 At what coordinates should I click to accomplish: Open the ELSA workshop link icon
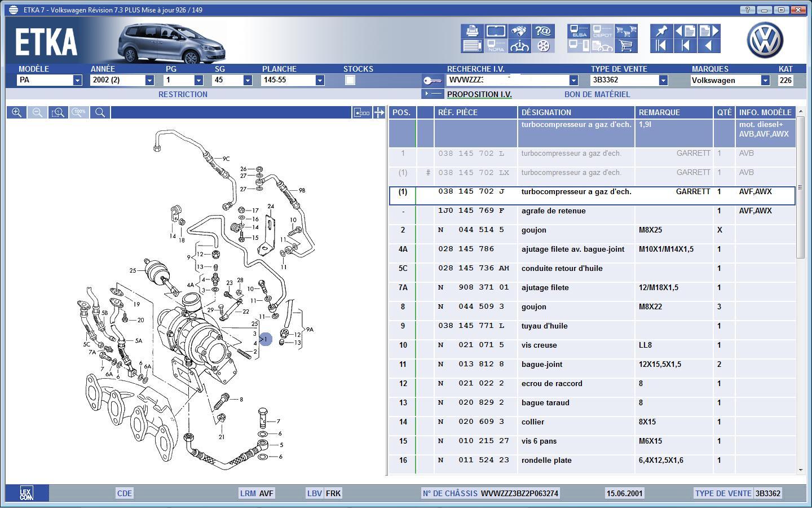coord(579,31)
